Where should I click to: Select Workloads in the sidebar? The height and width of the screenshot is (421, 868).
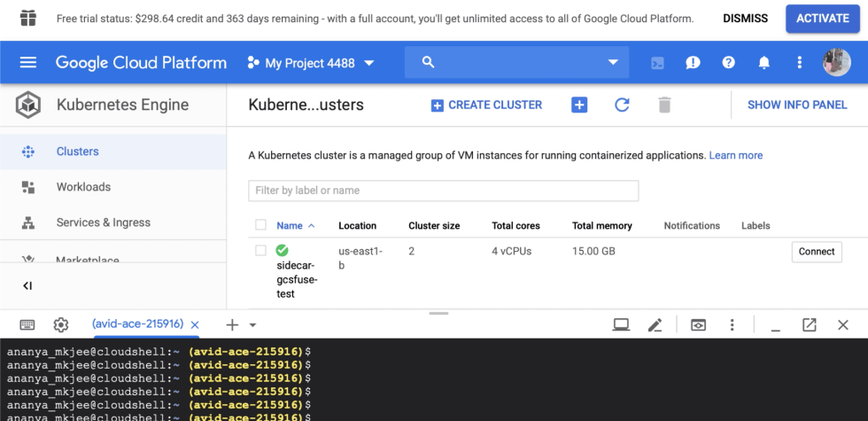coord(113,187)
